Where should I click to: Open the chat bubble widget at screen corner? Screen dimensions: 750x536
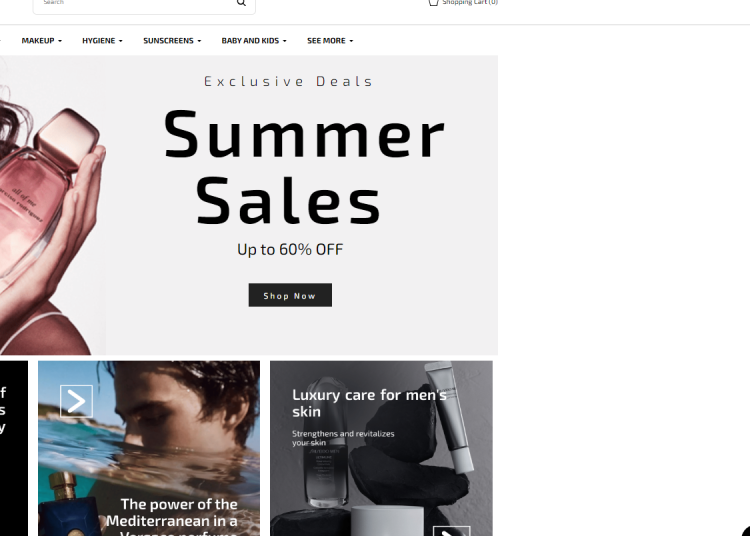[x=746, y=531]
